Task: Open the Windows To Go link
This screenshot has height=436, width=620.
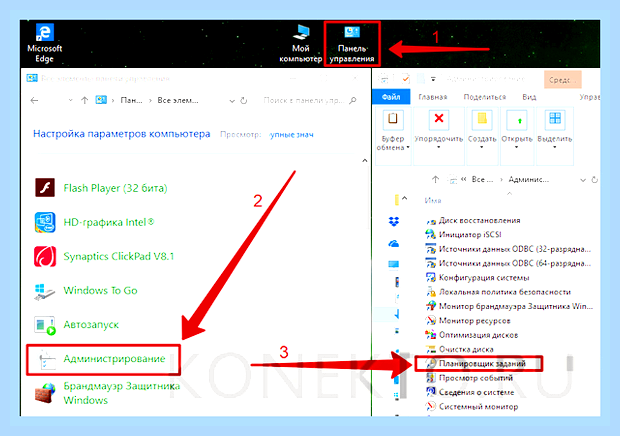Action: [100, 291]
